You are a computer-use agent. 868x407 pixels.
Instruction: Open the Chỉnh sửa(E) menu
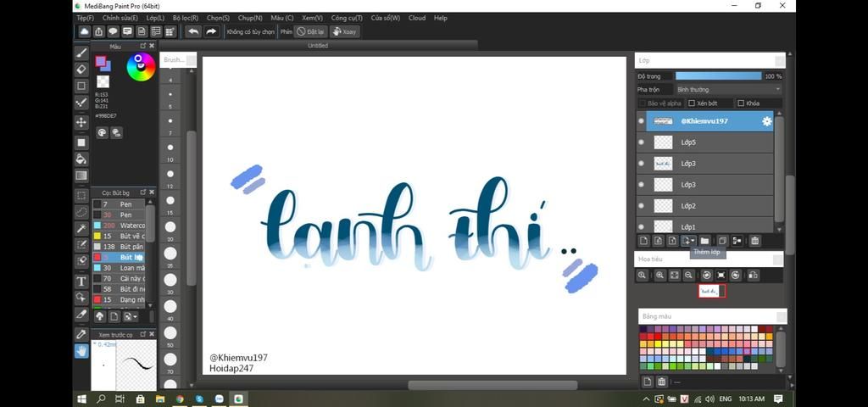click(x=120, y=18)
